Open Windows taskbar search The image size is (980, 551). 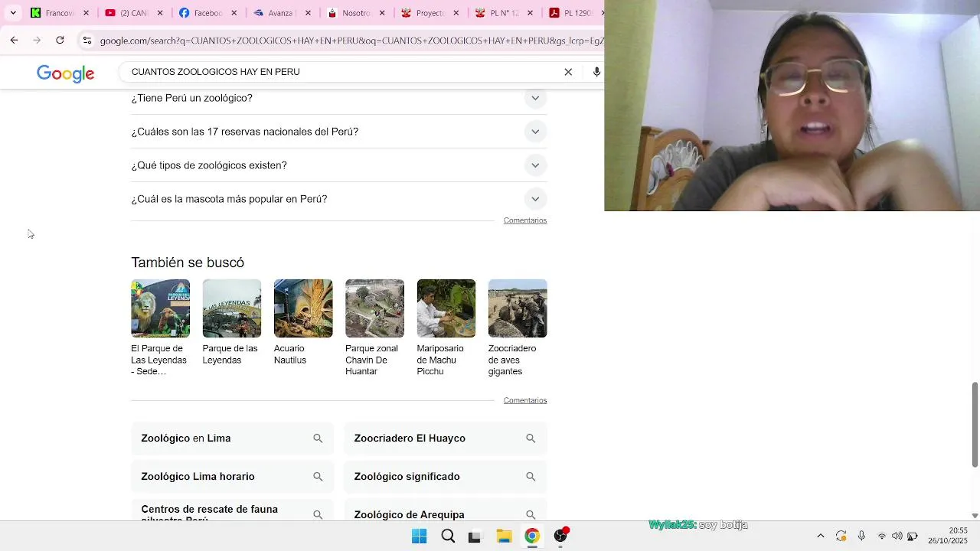[448, 536]
